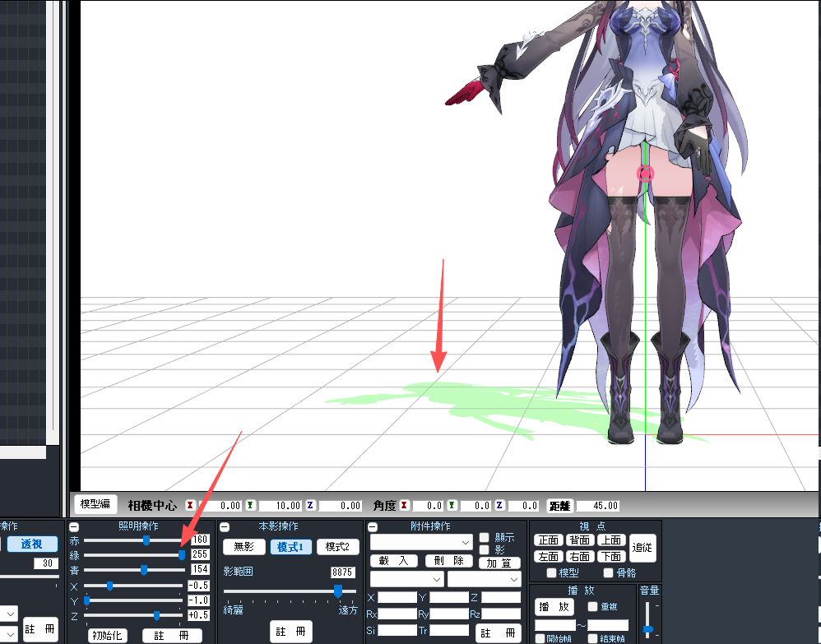Click 註冊 in the shadow panel
This screenshot has width=821, height=644.
[x=291, y=632]
